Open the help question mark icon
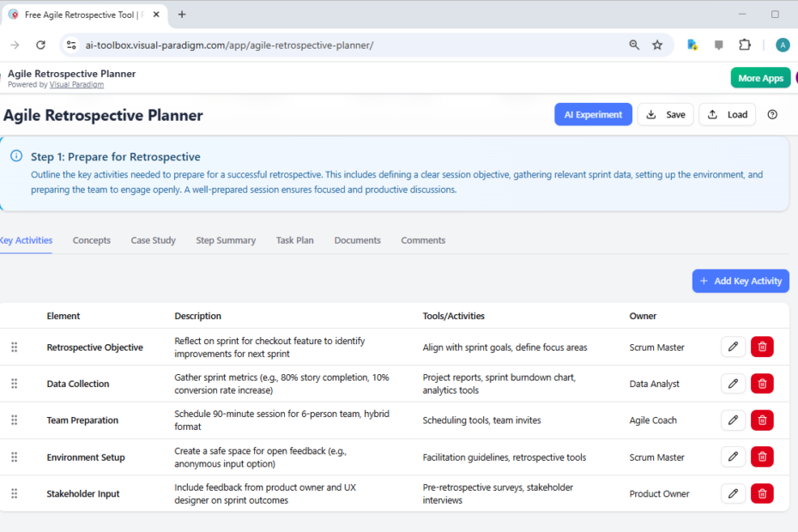798x532 pixels. 771,113
